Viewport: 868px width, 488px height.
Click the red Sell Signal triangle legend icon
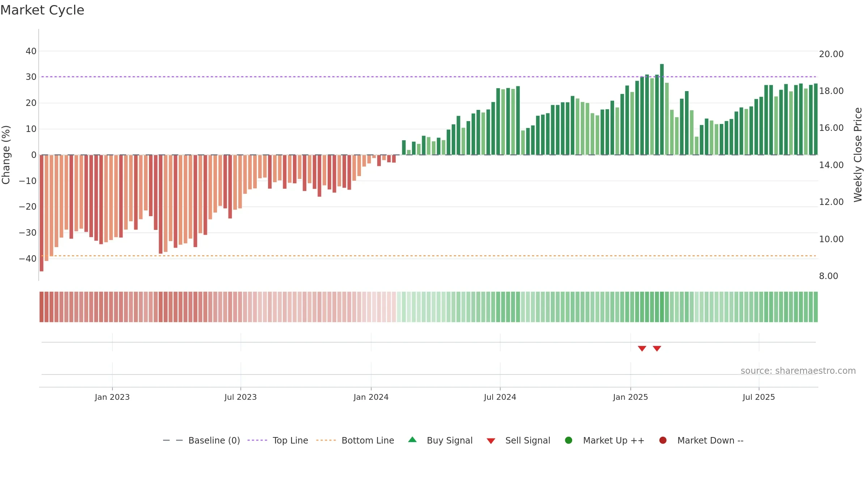point(491,441)
